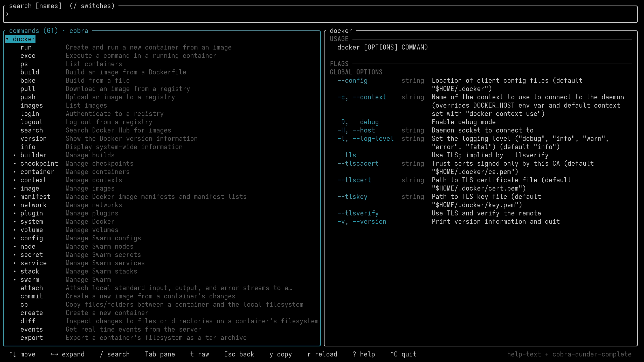
Task: Select the build command row
Action: point(162,72)
